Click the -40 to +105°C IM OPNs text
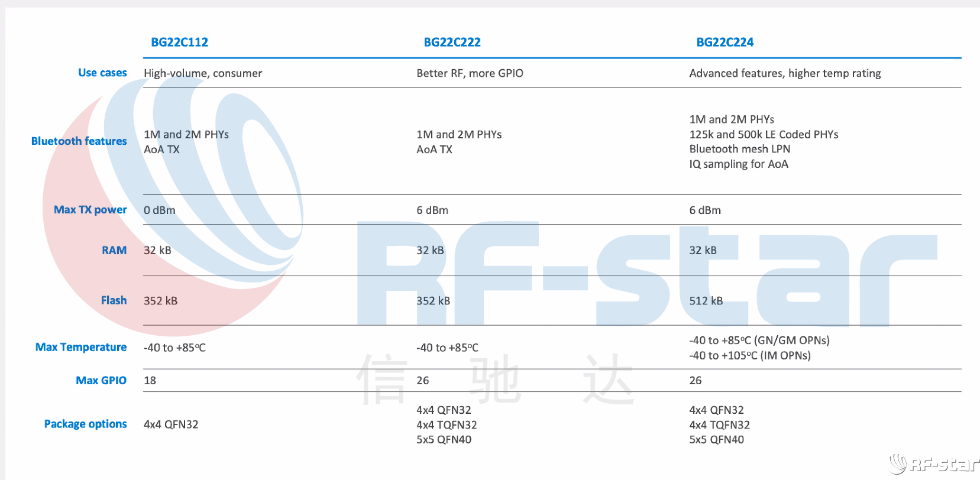The height and width of the screenshot is (480, 980). 749,356
